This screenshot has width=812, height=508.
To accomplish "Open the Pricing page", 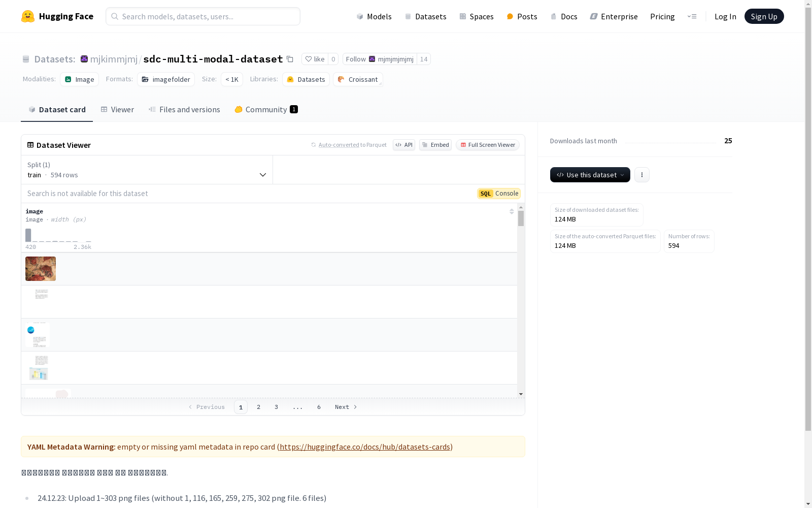I will (x=662, y=16).
